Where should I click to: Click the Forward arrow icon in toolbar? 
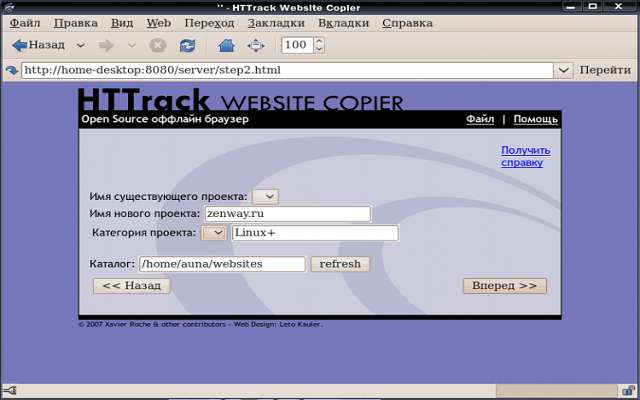point(107,45)
